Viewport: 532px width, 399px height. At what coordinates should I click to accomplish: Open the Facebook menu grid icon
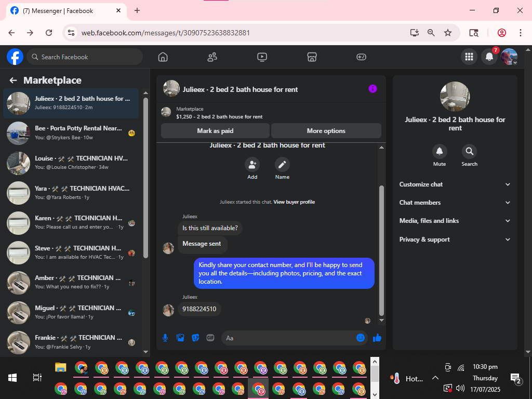click(469, 57)
